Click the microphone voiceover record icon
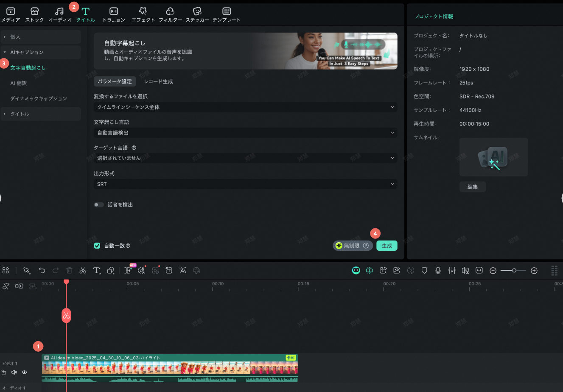The width and height of the screenshot is (563, 392). tap(438, 270)
